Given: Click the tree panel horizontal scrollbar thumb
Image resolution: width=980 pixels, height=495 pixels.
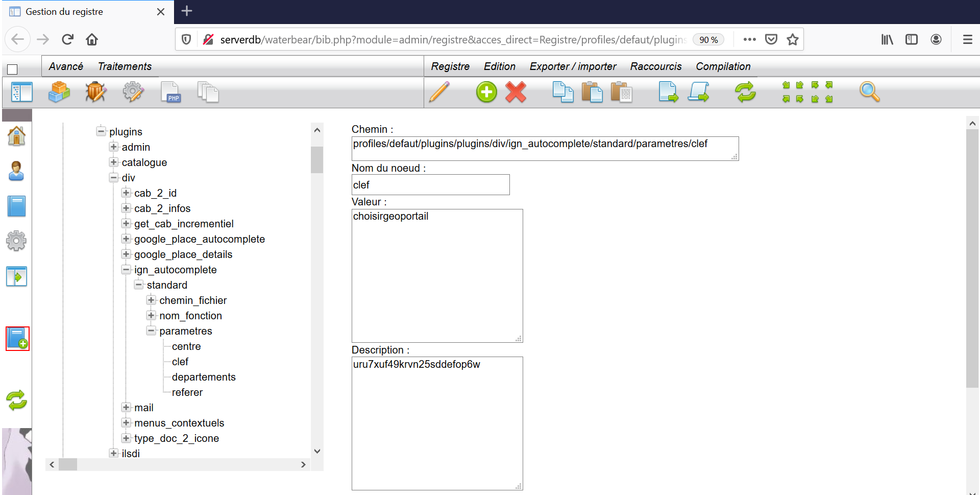Looking at the screenshot, I should coord(68,464).
